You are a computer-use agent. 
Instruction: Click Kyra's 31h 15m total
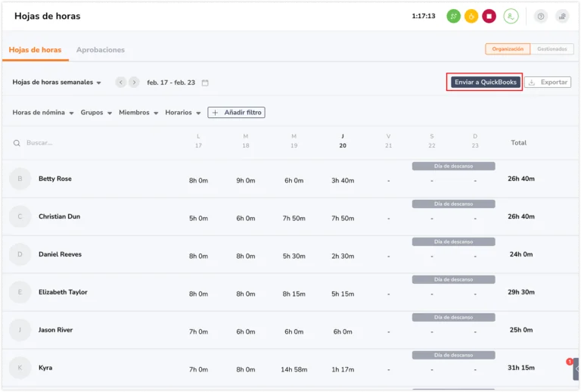(521, 368)
